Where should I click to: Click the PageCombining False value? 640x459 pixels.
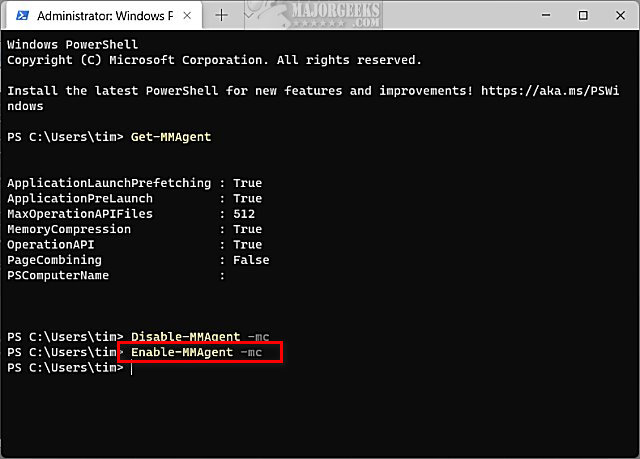point(251,260)
